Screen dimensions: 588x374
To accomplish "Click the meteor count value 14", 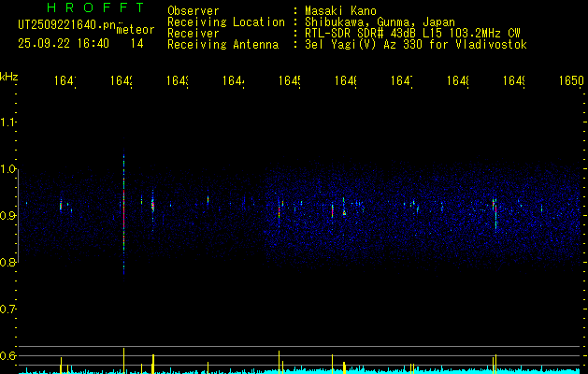I will 136,44.
